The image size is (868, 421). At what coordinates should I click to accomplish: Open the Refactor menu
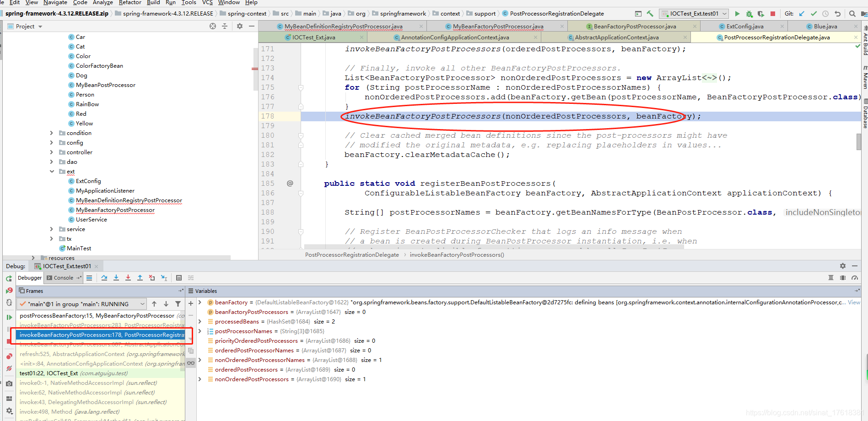click(x=130, y=3)
